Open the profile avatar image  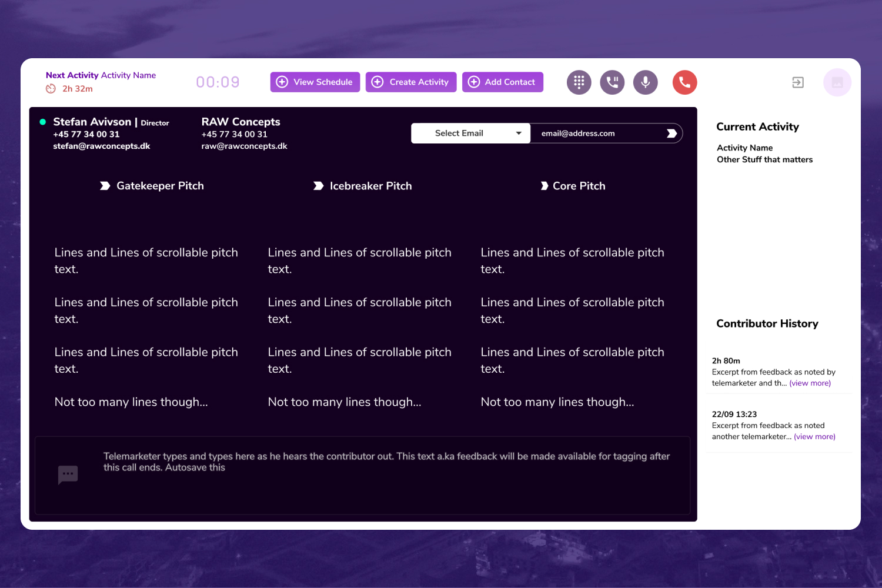tap(837, 82)
